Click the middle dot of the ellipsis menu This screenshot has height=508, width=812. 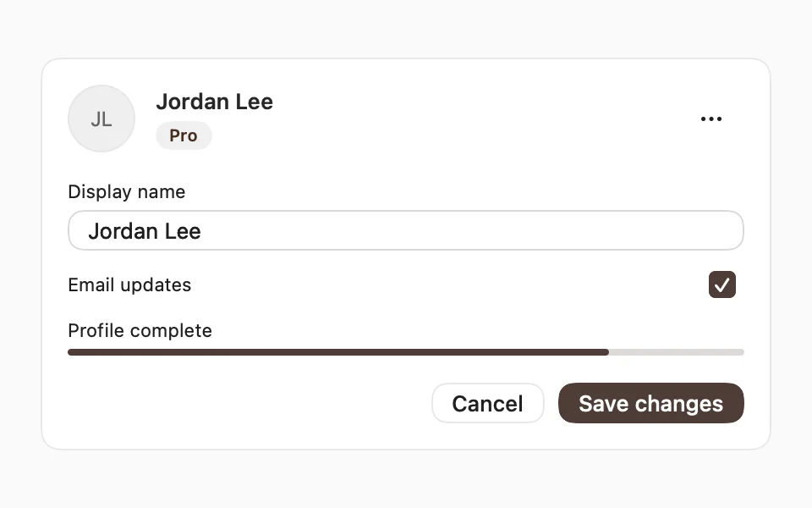point(711,119)
